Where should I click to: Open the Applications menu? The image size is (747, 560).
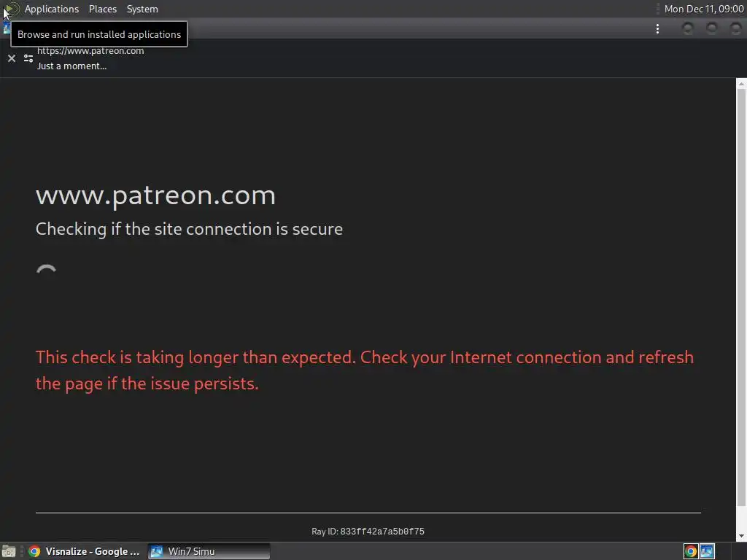(52, 9)
